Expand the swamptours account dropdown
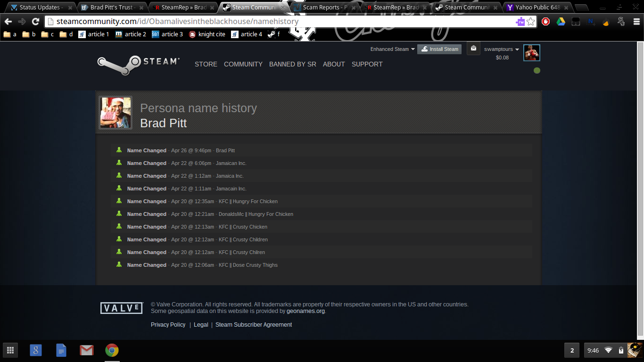 (x=501, y=49)
